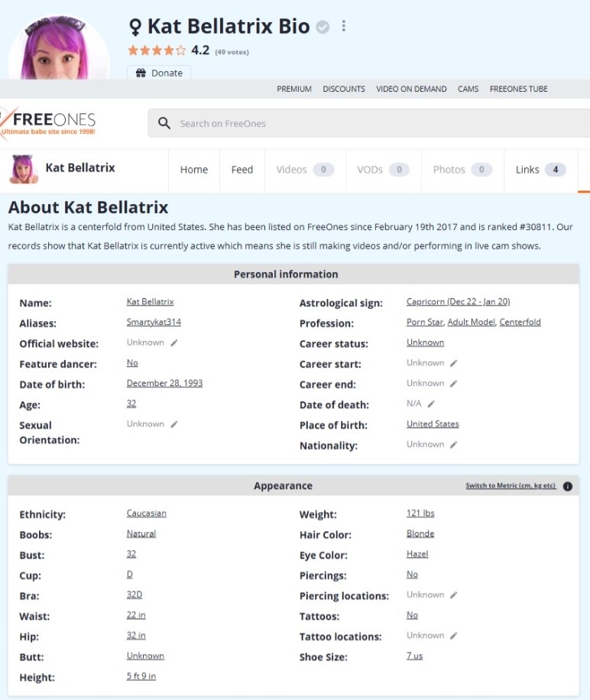This screenshot has height=700, width=590.
Task: Go to the Home tab
Action: (193, 170)
